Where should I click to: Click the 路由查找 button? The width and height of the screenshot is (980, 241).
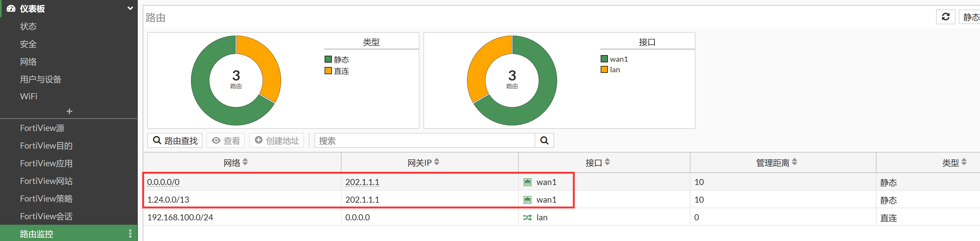coord(175,141)
